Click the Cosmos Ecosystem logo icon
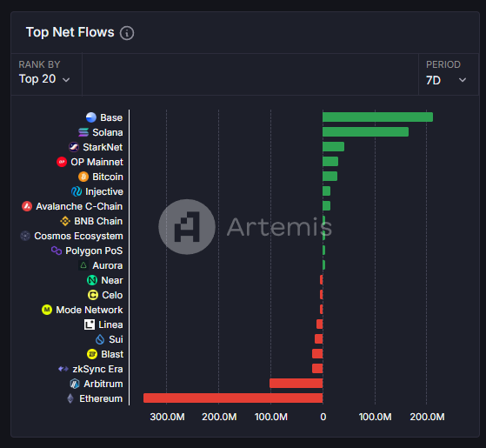 25,236
